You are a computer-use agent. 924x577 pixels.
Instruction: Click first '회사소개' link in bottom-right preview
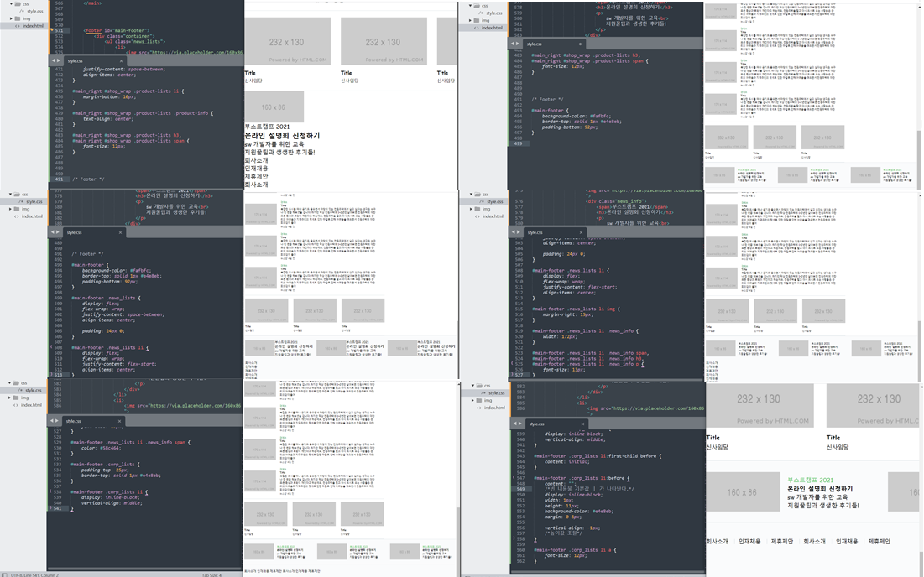click(x=718, y=541)
